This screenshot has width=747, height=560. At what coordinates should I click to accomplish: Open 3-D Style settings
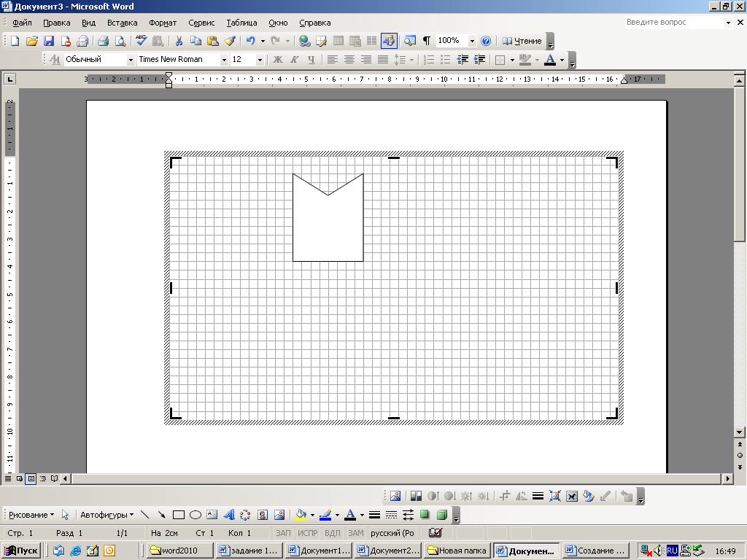441,515
